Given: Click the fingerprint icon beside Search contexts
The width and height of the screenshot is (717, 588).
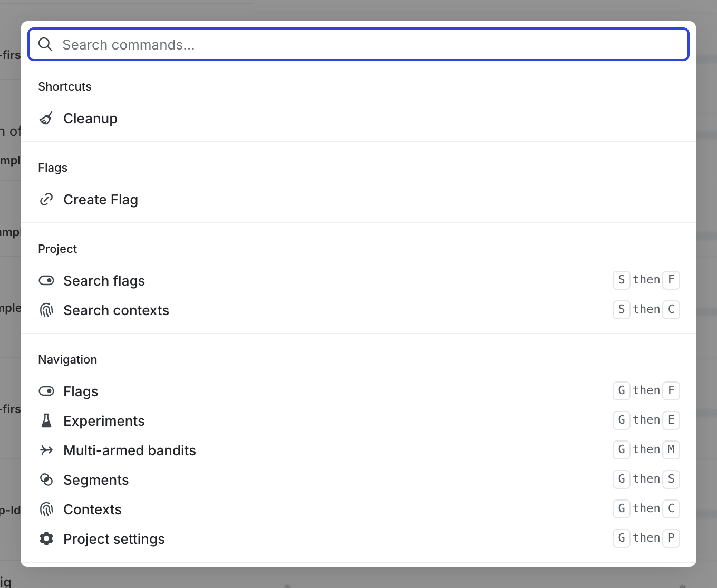Looking at the screenshot, I should (x=46, y=310).
